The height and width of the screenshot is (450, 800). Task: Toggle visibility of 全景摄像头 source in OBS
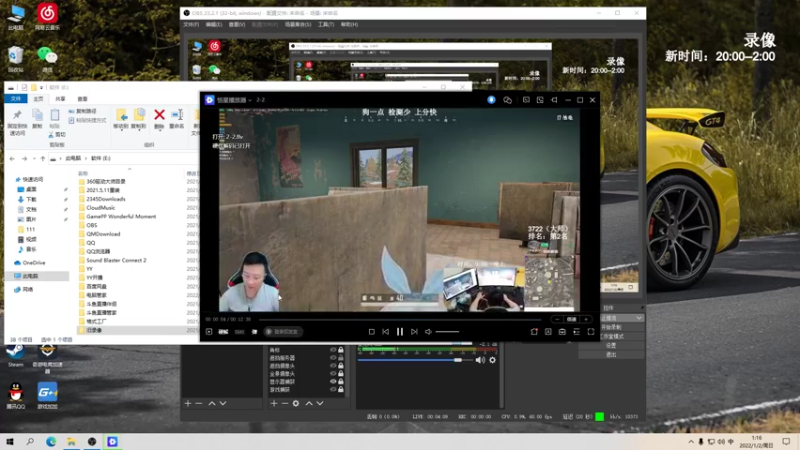333,373
